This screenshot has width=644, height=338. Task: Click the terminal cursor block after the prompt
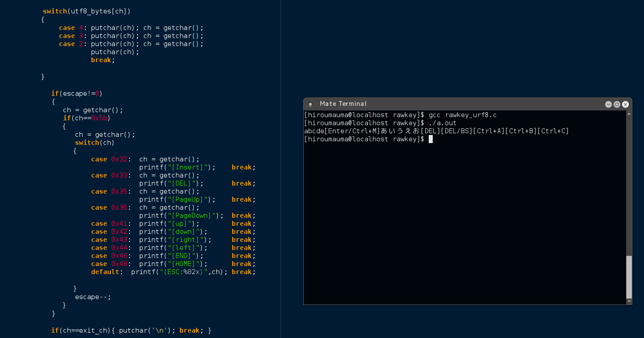[x=430, y=139]
